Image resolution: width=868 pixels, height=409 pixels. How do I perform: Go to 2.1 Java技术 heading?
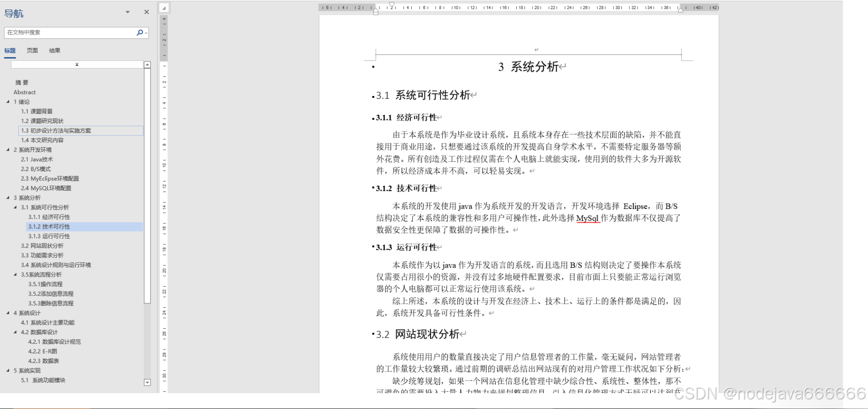(x=37, y=159)
